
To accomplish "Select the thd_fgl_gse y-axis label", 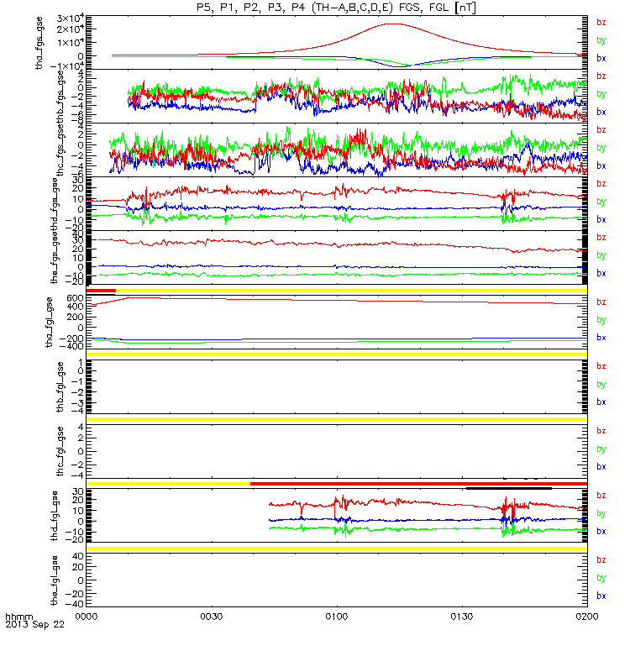I will [x=55, y=516].
